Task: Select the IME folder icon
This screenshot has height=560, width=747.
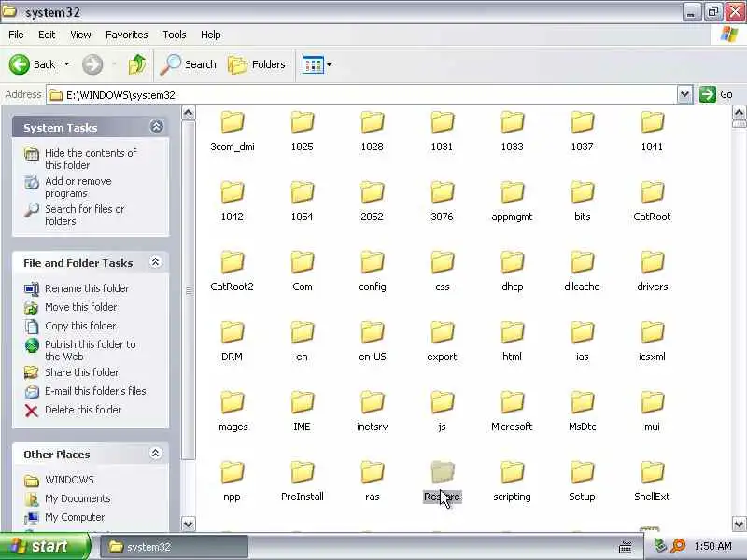Action: (x=303, y=402)
